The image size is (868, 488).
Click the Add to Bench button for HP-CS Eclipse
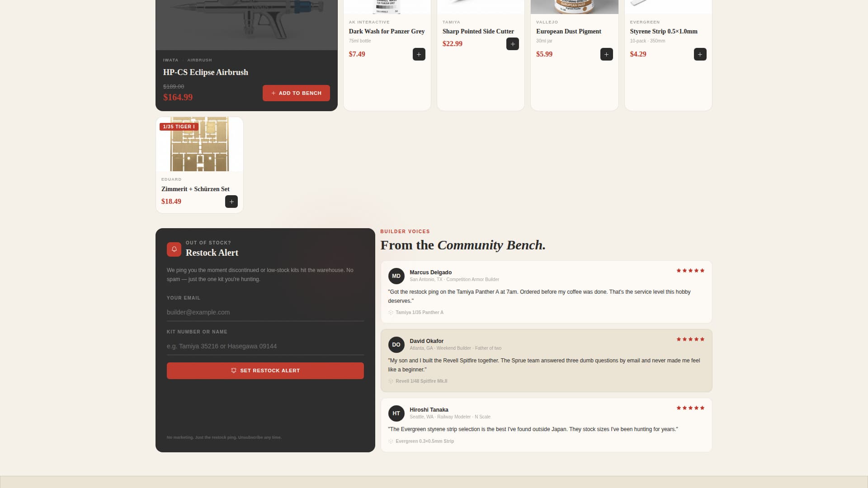pyautogui.click(x=296, y=93)
